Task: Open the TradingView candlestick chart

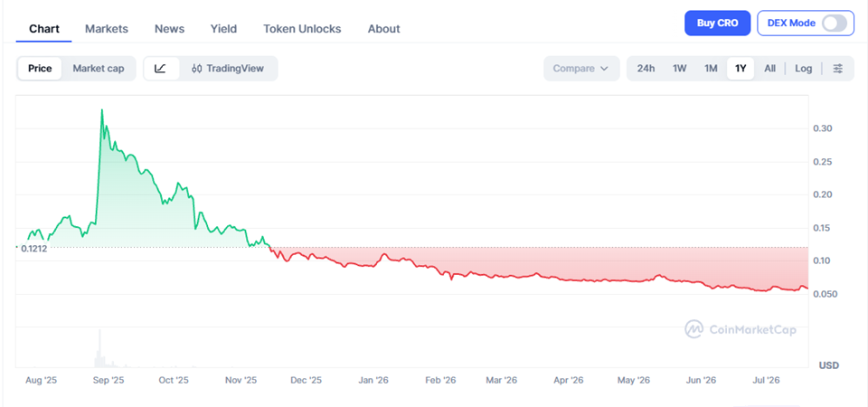Action: [228, 69]
